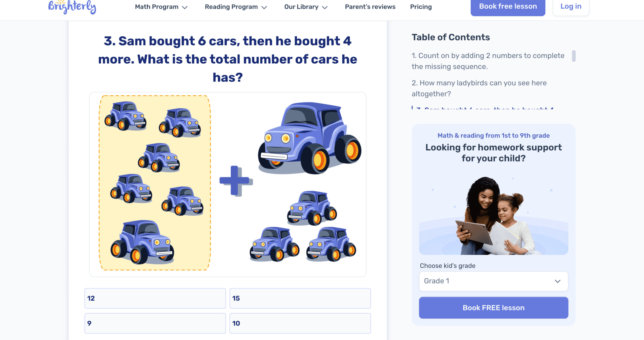Click the Book free lesson header button

[x=508, y=7]
